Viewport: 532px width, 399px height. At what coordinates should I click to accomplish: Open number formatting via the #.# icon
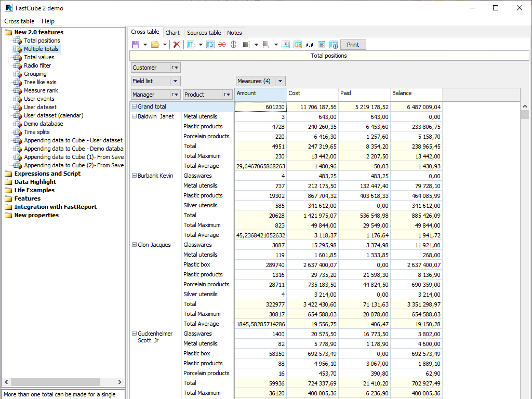(x=309, y=44)
